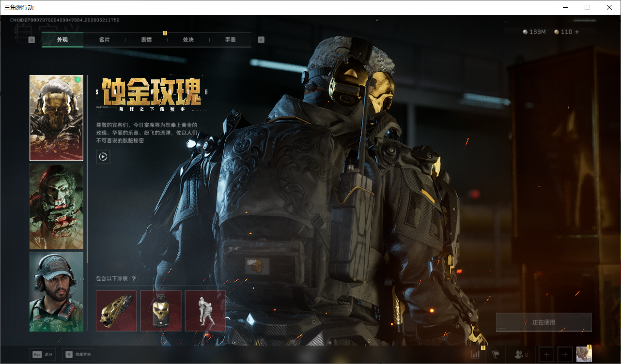
Task: Switch to the 手表 tab
Action: [231, 40]
